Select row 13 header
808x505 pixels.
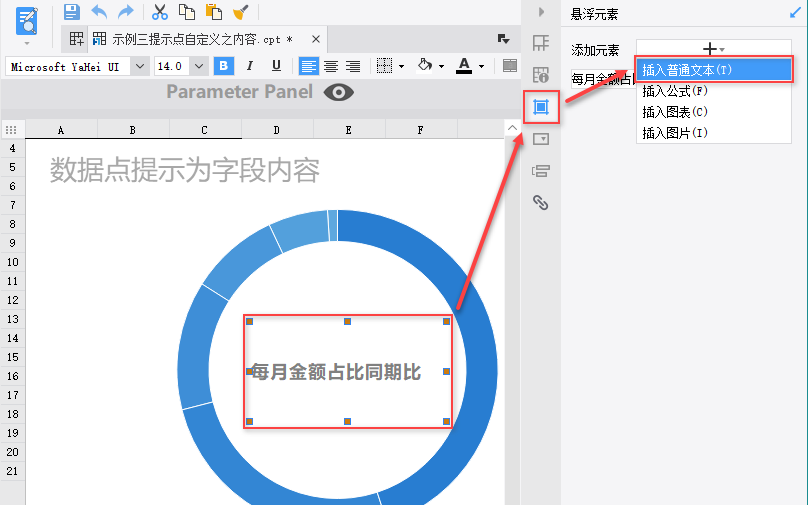point(12,319)
